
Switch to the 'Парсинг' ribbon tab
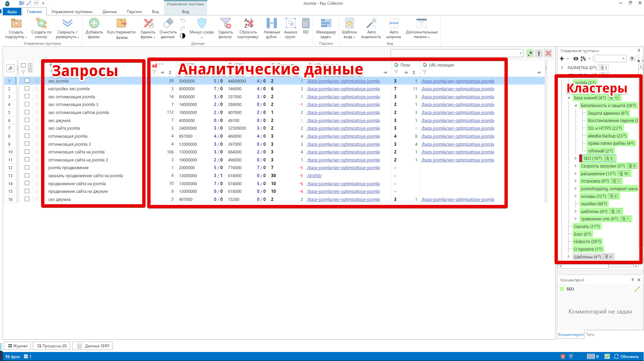point(134,12)
